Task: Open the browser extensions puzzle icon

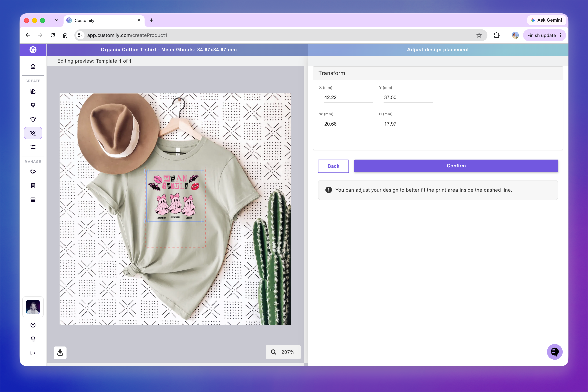Action: [497, 35]
